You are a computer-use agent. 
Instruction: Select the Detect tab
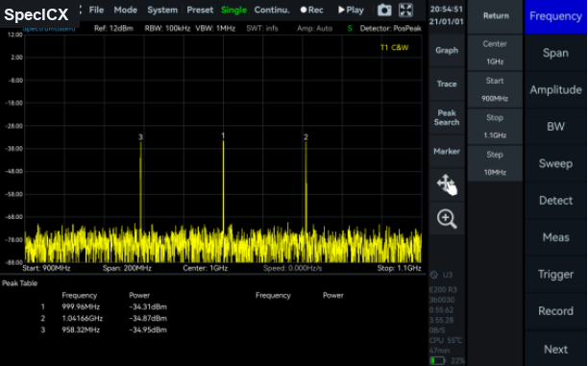(x=555, y=201)
